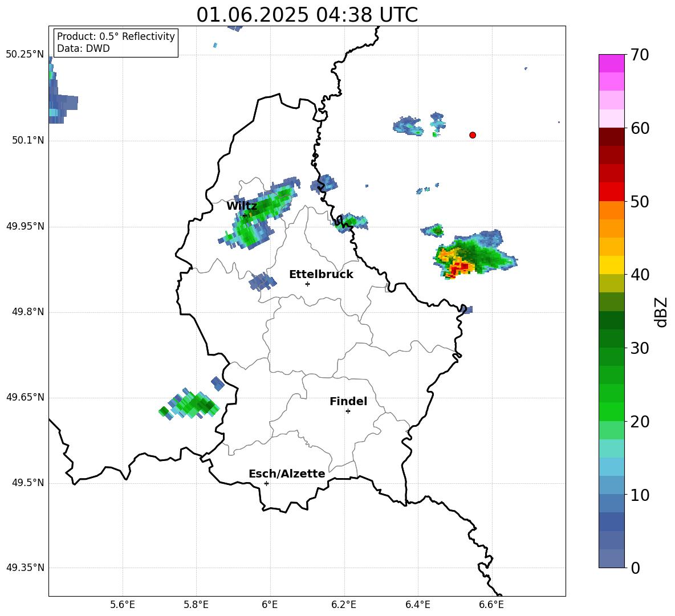Click the 50 tick on the colorbar
The width and height of the screenshot is (675, 616).
(x=639, y=201)
